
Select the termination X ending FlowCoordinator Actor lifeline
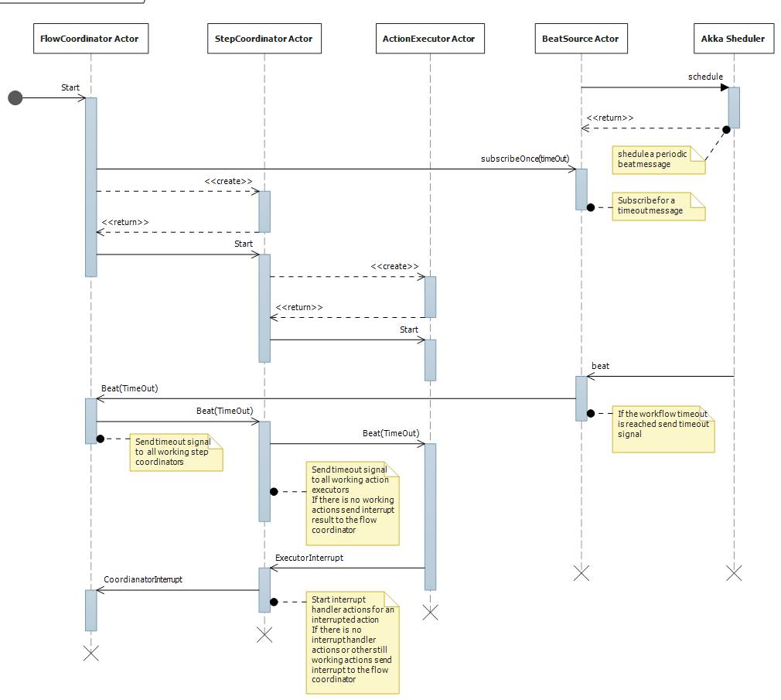click(91, 652)
